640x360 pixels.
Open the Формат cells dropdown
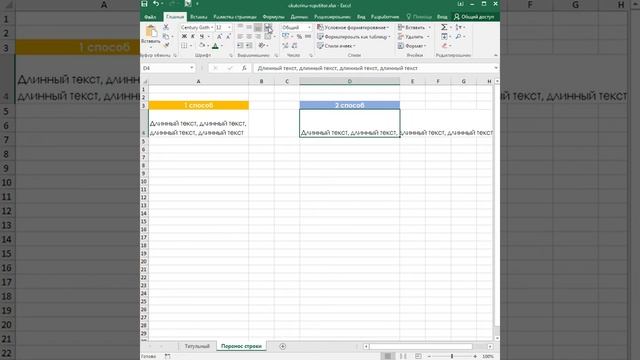point(412,46)
